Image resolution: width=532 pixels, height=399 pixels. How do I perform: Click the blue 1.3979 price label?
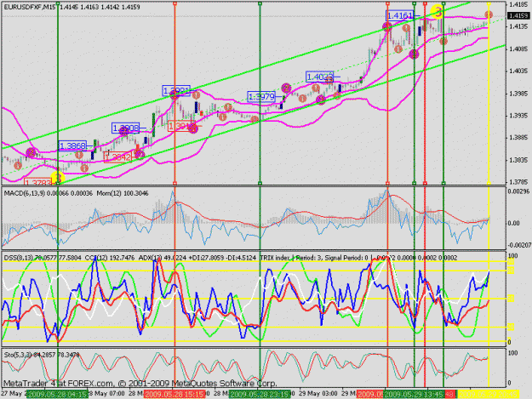(261, 97)
